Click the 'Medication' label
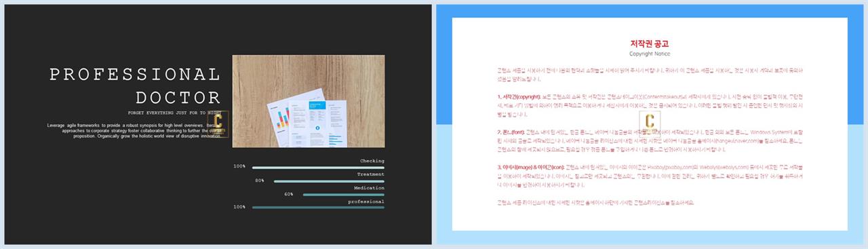868x249 pixels. [x=369, y=188]
